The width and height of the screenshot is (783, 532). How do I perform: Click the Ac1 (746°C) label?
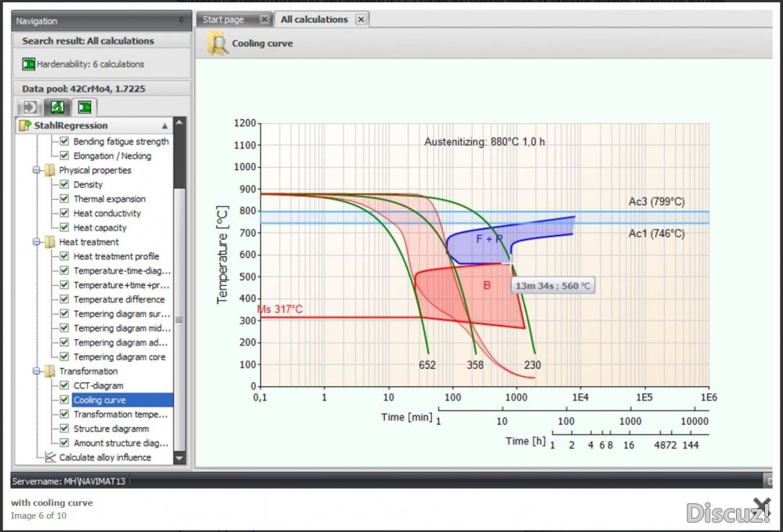tap(656, 233)
